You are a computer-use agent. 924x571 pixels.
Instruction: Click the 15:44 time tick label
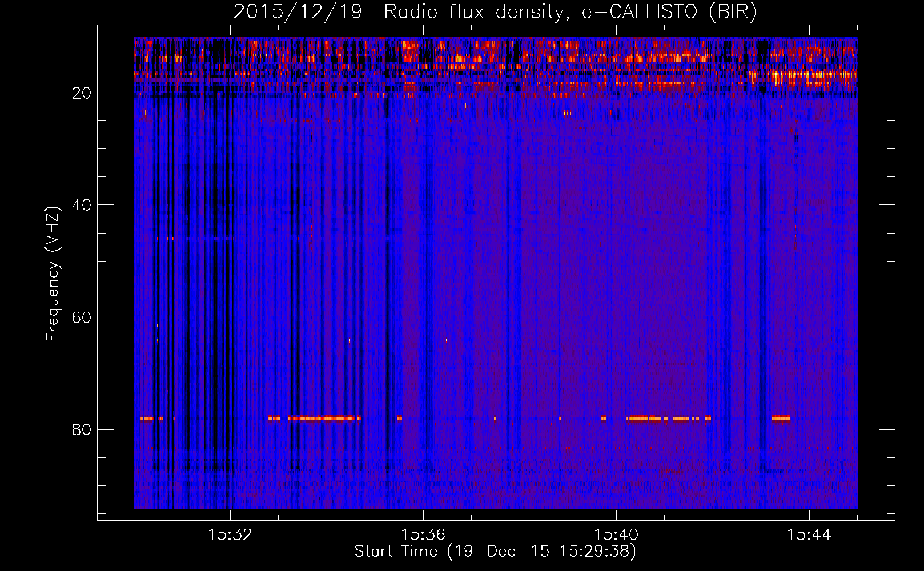click(x=809, y=535)
